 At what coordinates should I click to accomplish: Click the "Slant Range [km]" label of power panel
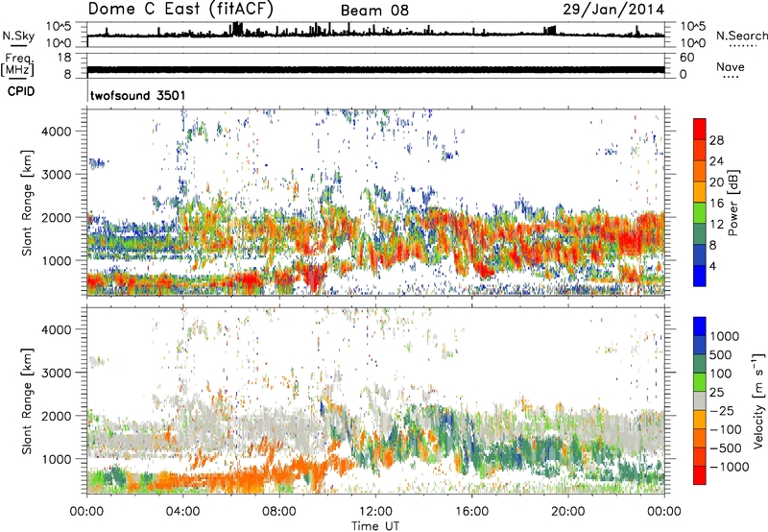(27, 203)
